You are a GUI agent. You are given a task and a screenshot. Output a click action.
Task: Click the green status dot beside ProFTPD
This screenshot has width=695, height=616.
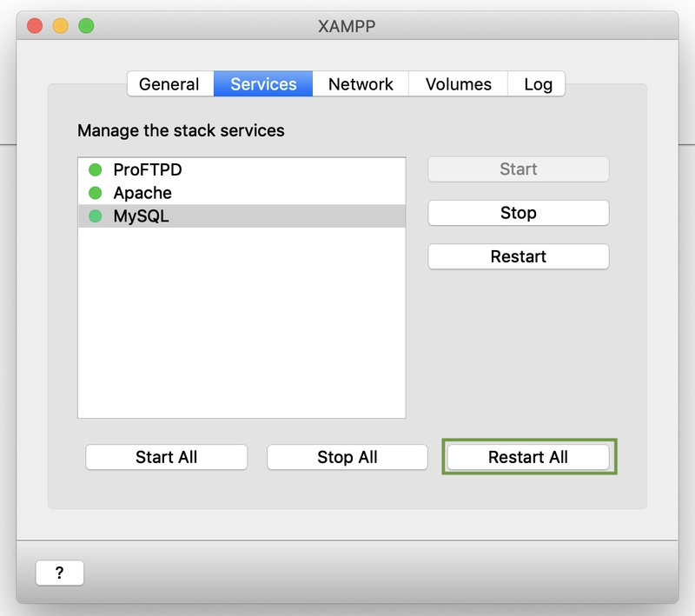(96, 169)
